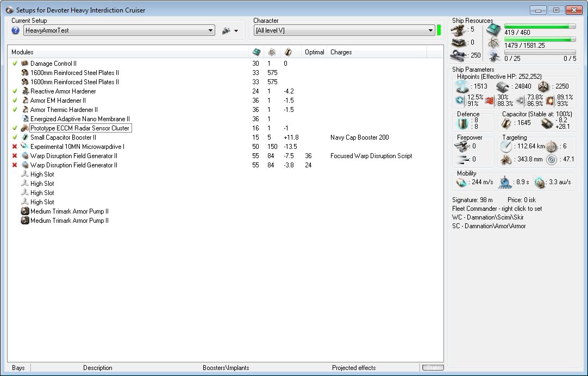
Task: Click the blue help question mark icon
Action: 15,30
